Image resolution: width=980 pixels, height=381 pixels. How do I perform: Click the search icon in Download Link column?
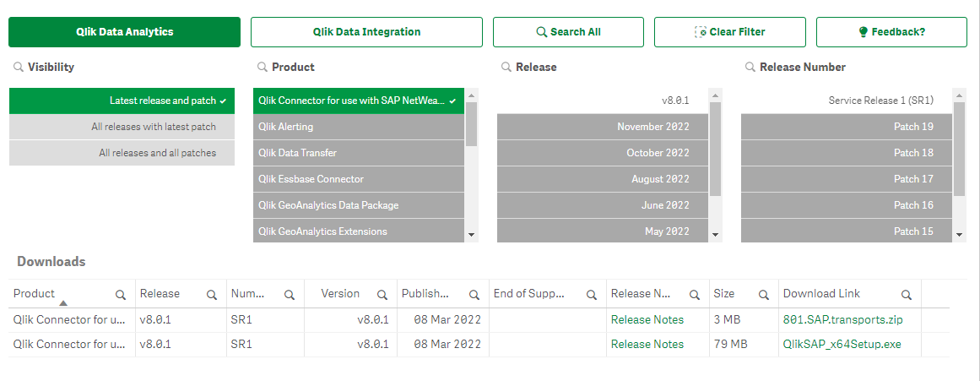coord(906,295)
